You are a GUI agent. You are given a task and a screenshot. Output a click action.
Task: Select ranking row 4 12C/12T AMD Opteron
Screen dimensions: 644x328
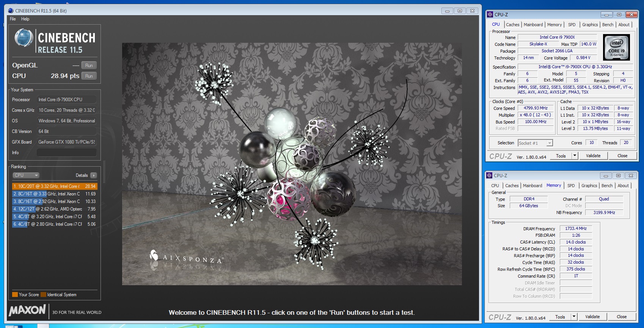[x=55, y=209]
